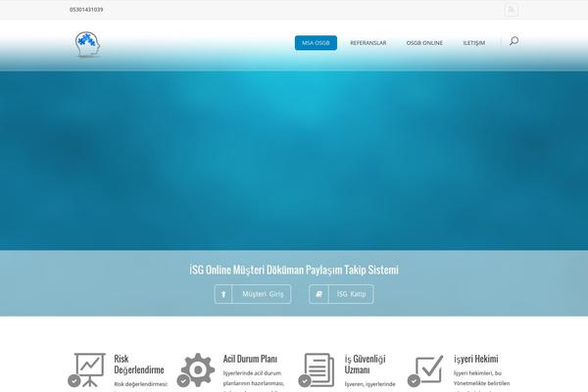Open the İLETİŞİM contact page
This screenshot has height=392, width=588.
474,43
